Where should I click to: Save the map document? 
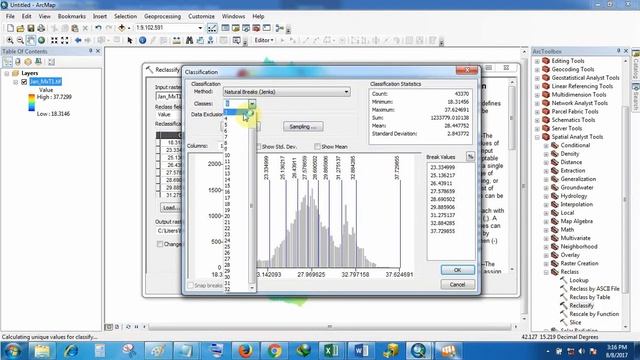[x=31, y=28]
